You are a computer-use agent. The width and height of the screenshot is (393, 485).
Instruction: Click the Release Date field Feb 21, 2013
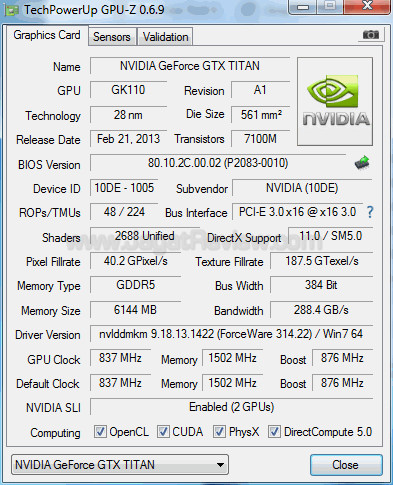[x=128, y=139]
